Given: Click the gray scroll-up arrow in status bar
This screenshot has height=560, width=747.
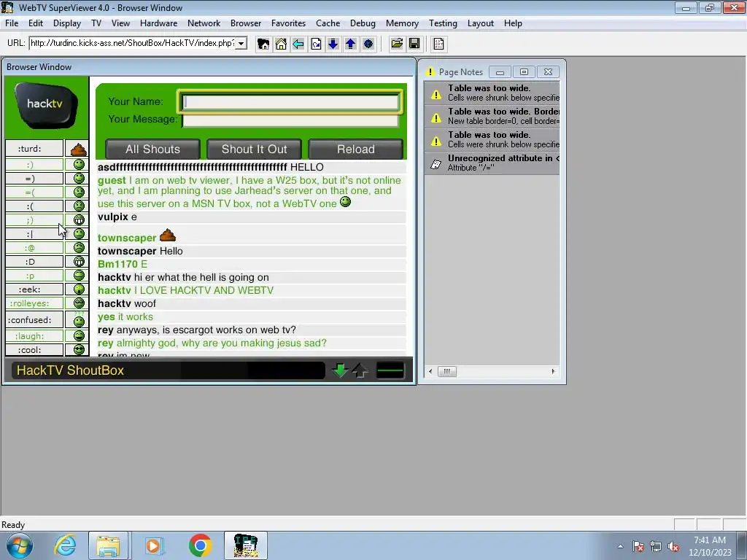Looking at the screenshot, I should (x=360, y=370).
